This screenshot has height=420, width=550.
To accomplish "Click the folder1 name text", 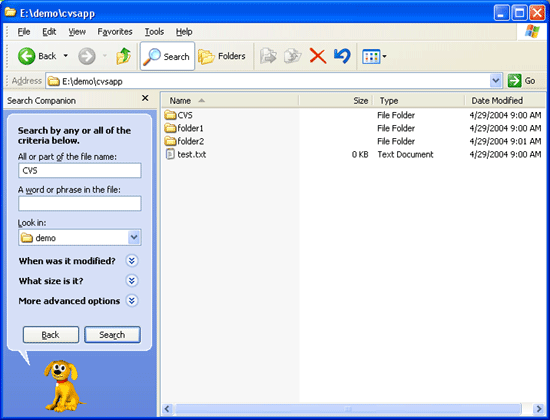I will pos(190,128).
